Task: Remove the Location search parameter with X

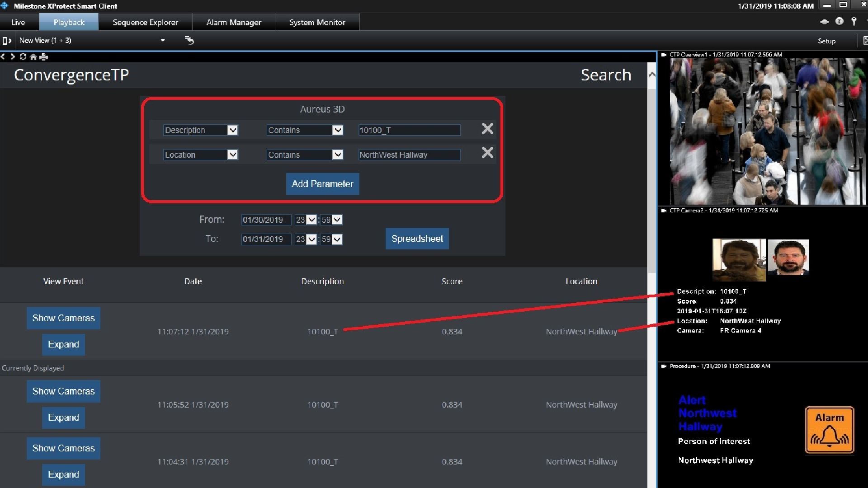Action: tap(487, 153)
